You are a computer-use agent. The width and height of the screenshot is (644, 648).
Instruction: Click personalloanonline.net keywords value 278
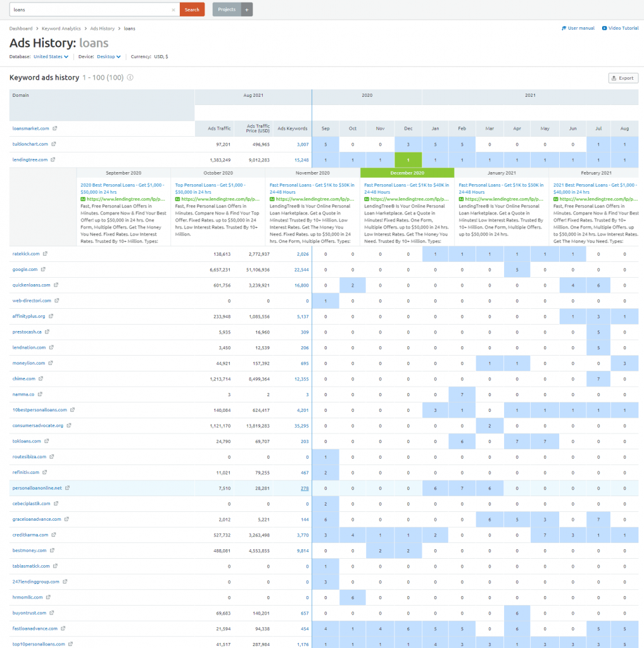click(x=305, y=489)
